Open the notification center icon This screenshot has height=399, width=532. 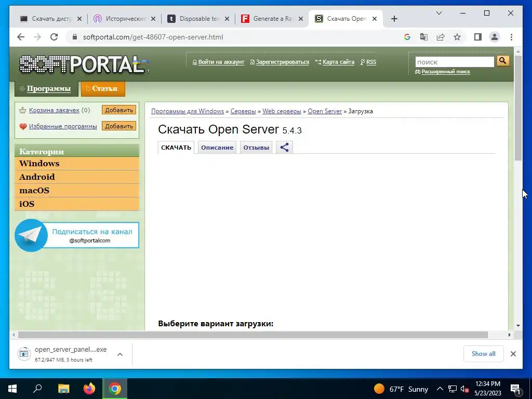[515, 389]
